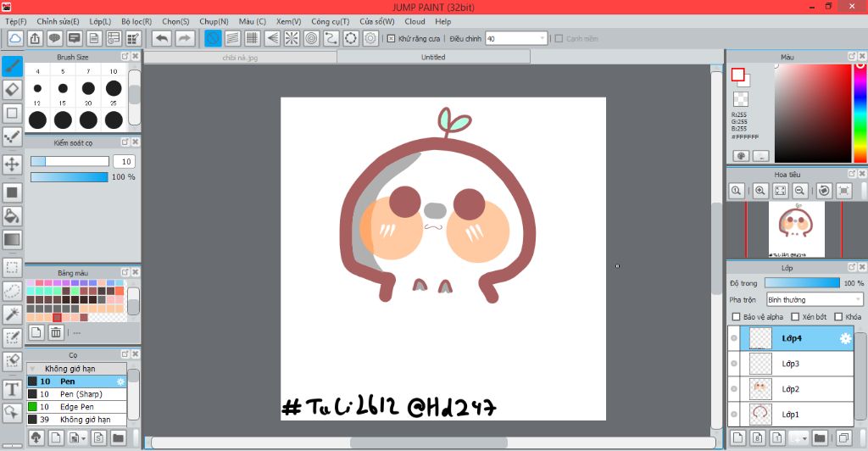Open the Lớp(L) menu
Image resolution: width=868 pixels, height=451 pixels.
100,21
